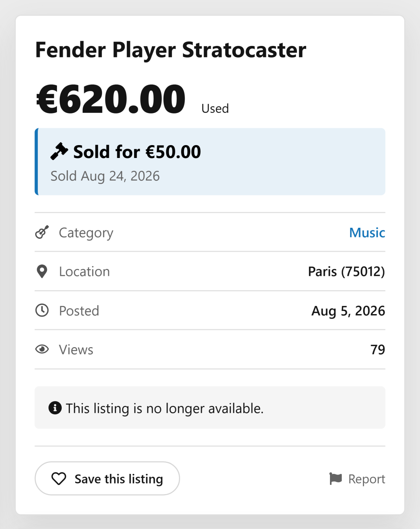Viewport: 420px width, 529px height.
Task: Select the Used condition label
Action: tap(215, 108)
